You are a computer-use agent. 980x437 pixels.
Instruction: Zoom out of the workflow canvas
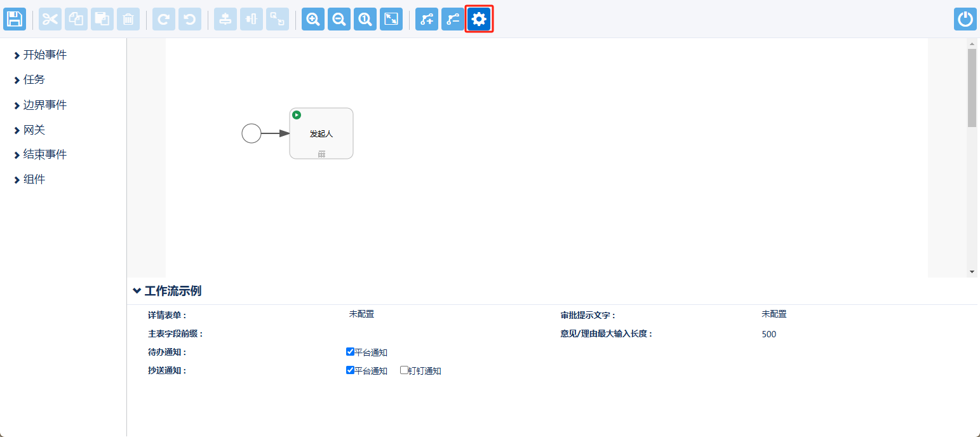339,20
